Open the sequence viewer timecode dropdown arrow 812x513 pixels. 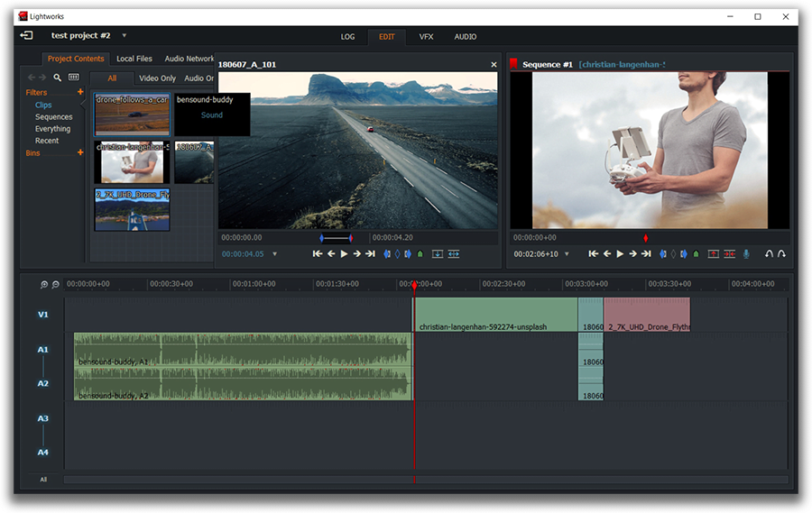567,254
